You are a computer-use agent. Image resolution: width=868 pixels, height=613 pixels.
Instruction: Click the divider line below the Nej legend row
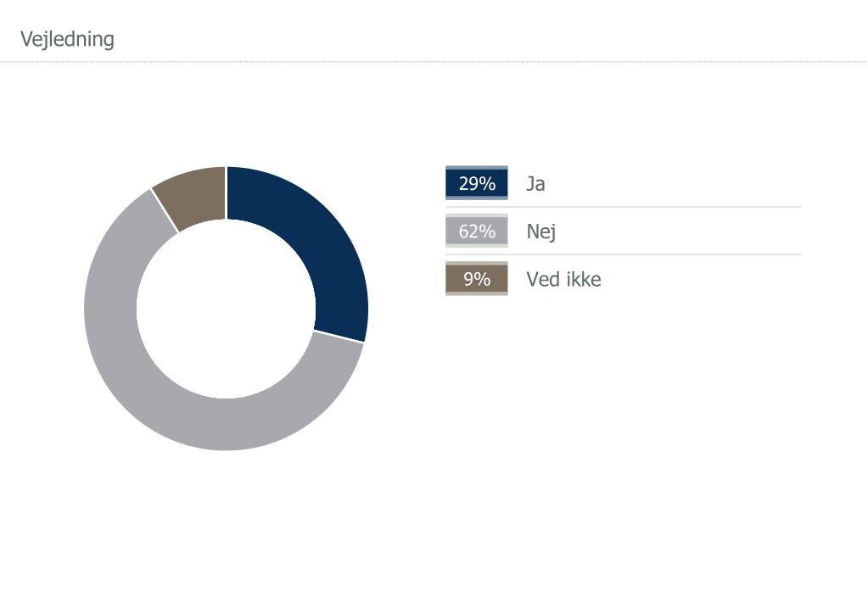pos(624,254)
